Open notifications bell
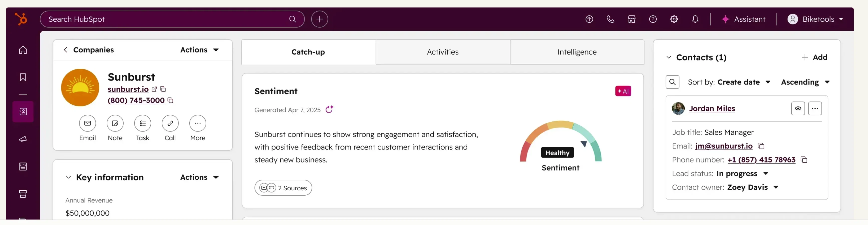 click(x=695, y=19)
